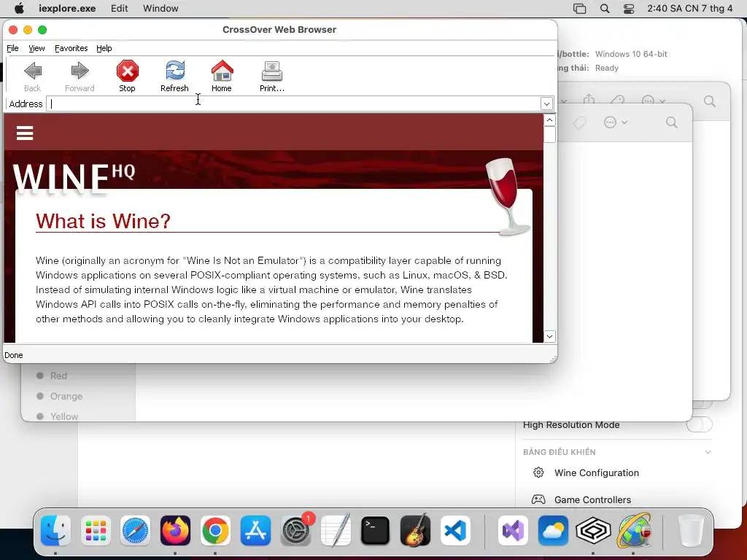Open macOS Window menu
The width and height of the screenshot is (747, 560).
(160, 9)
